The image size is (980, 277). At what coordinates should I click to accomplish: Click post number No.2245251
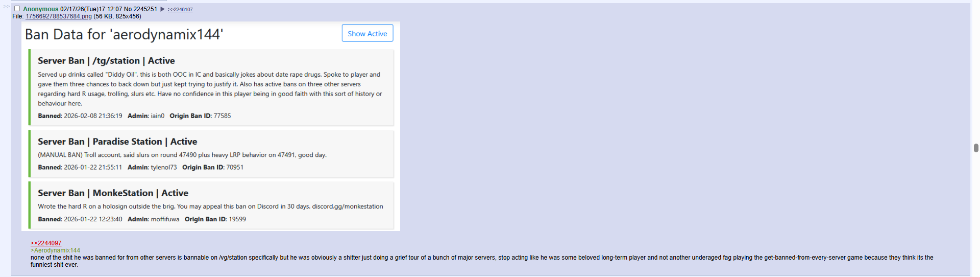[x=140, y=9]
